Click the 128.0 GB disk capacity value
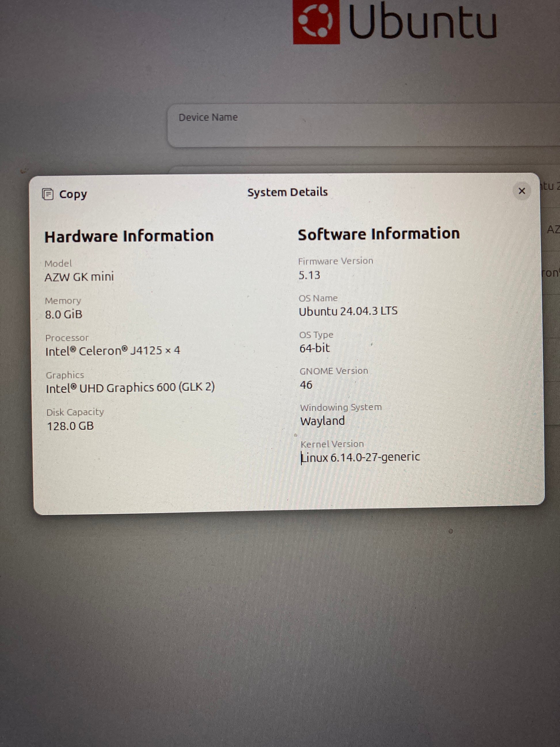Viewport: 560px width, 747px height. tap(70, 426)
